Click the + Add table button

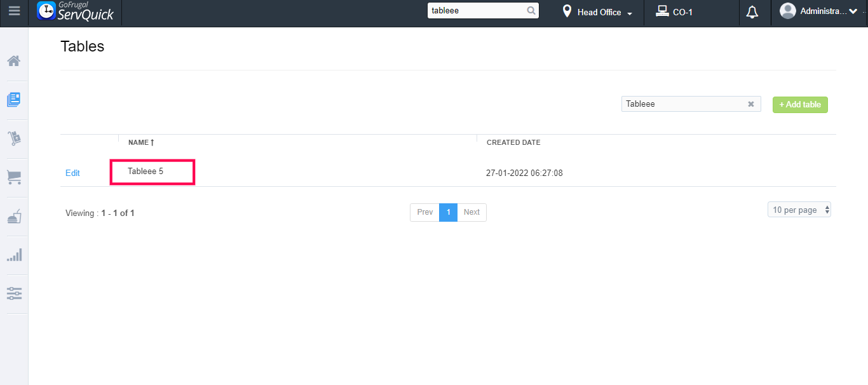click(800, 105)
